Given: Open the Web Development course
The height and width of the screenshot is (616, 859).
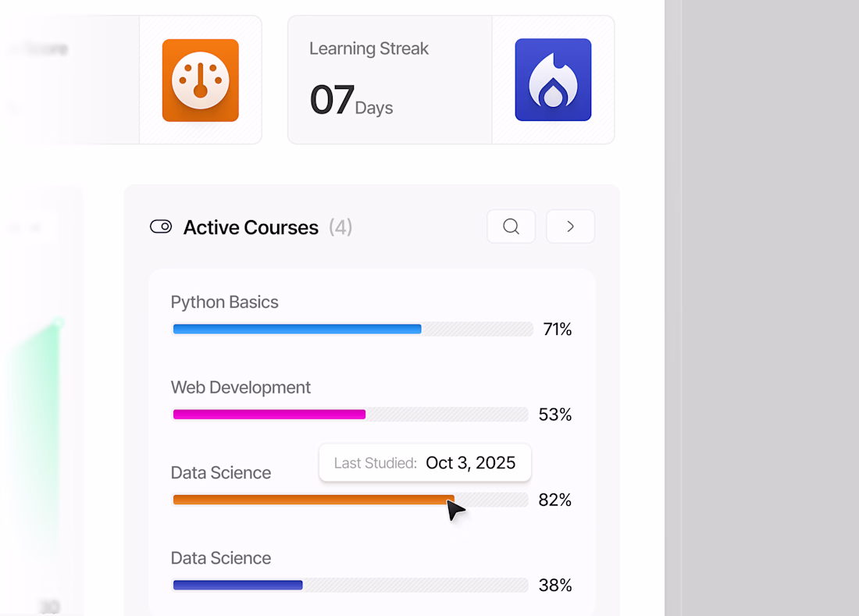Looking at the screenshot, I should [x=241, y=387].
